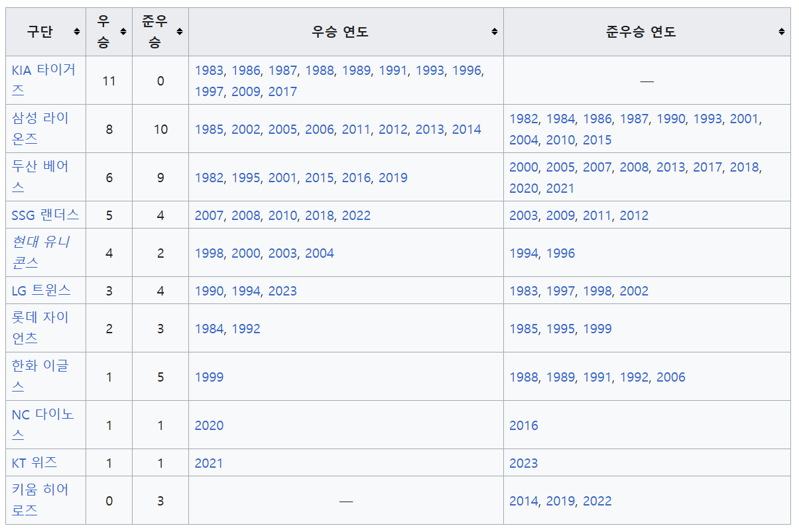Click 1995 in 두산's 우승 연도 list
Viewport: 799px width, 532px height.
click(246, 178)
